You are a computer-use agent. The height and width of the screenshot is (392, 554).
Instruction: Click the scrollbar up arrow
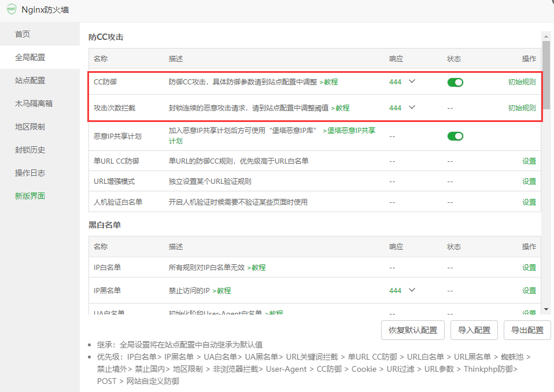(546, 36)
